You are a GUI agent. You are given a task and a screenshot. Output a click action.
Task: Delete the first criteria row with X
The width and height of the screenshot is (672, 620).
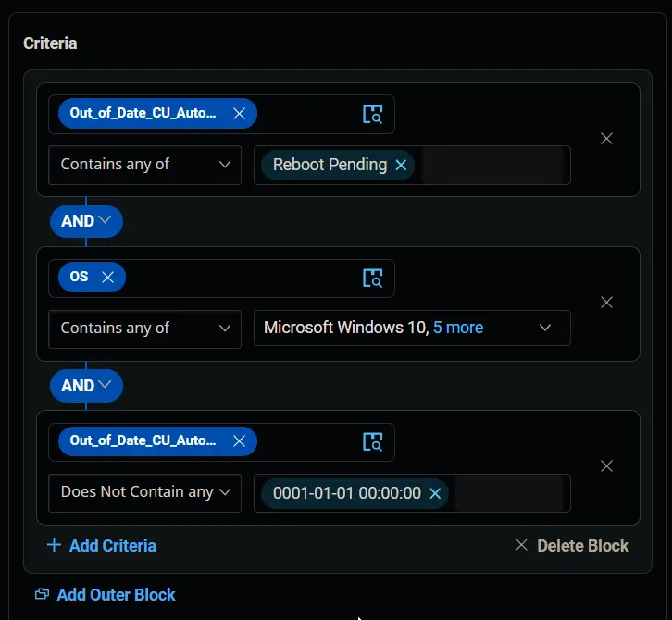[606, 139]
